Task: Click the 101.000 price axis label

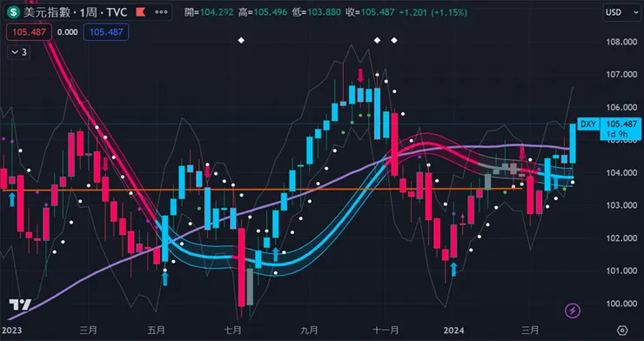Action: pos(621,271)
